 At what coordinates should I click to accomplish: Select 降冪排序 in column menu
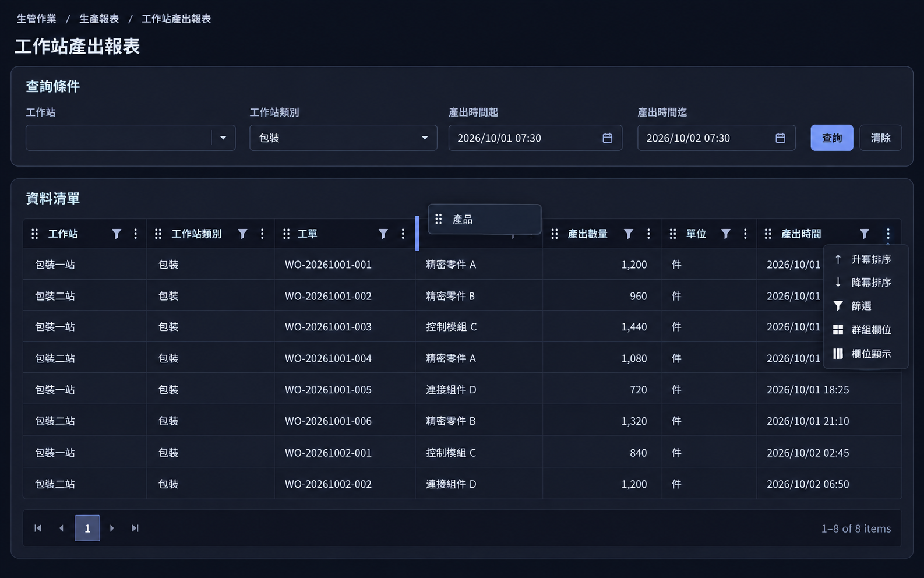pyautogui.click(x=865, y=283)
